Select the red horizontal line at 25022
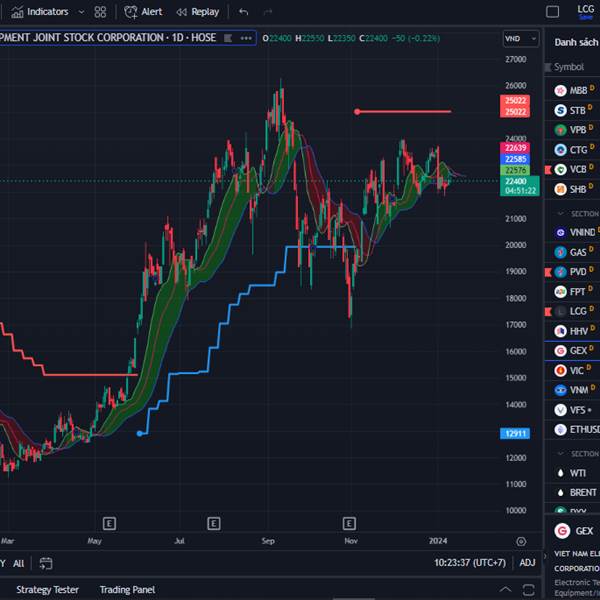600x600 pixels. (x=404, y=112)
